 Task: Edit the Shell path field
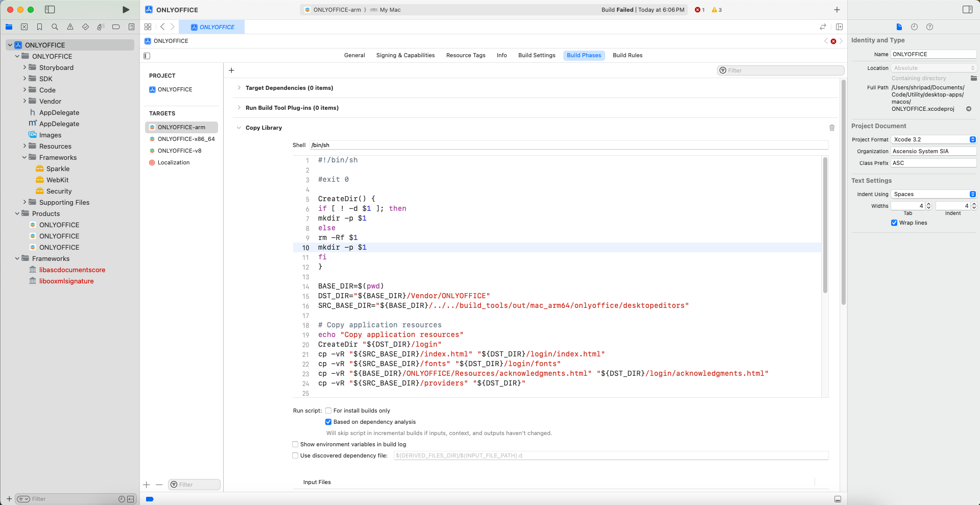[x=569, y=145]
